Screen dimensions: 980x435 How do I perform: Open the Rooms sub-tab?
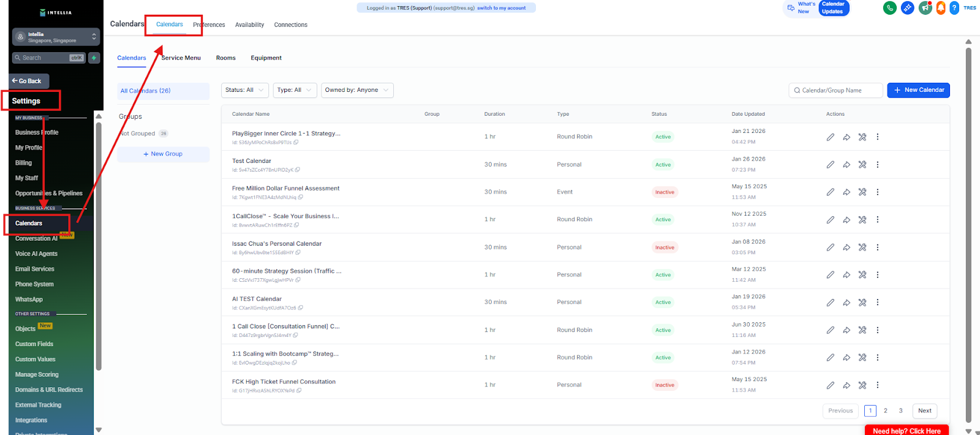225,58
